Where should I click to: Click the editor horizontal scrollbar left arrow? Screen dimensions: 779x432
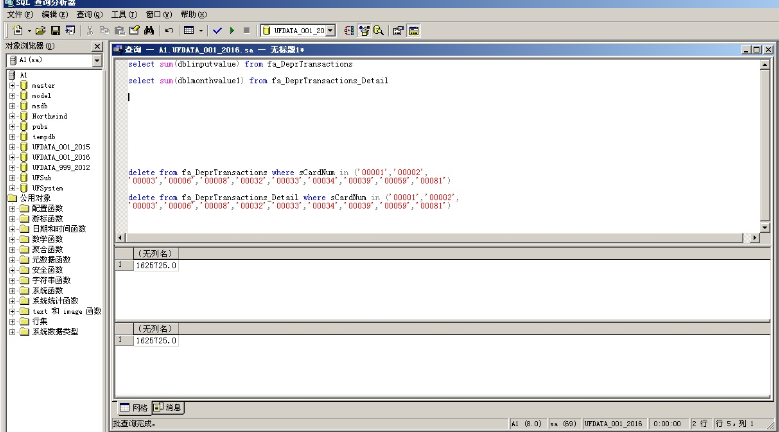pos(120,238)
